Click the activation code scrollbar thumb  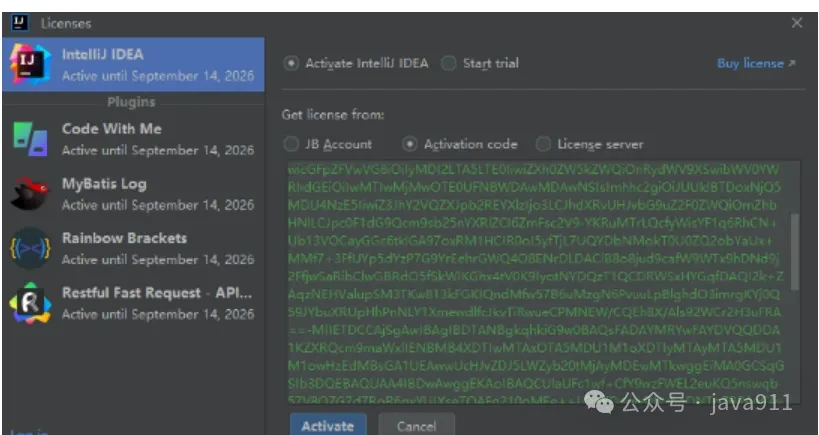[x=795, y=252]
